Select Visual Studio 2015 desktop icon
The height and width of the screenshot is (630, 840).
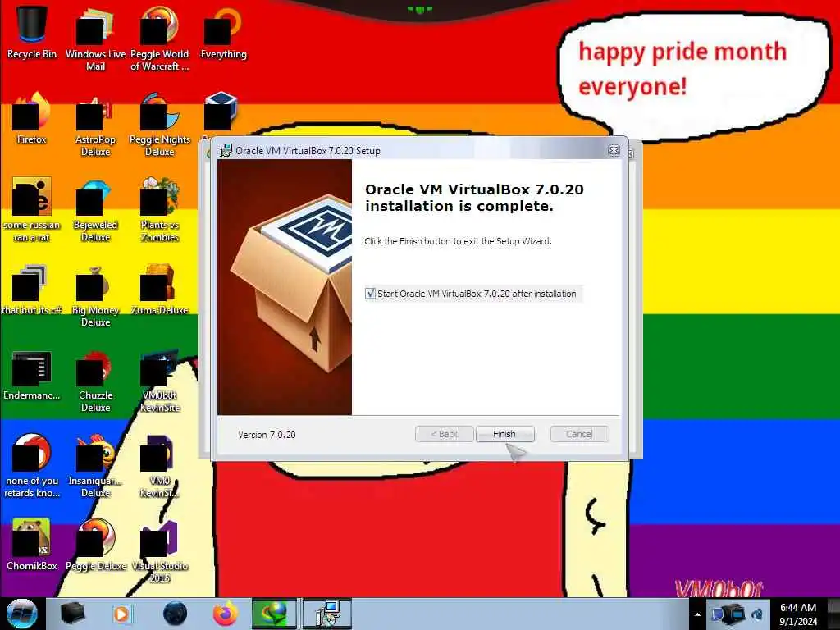point(160,552)
